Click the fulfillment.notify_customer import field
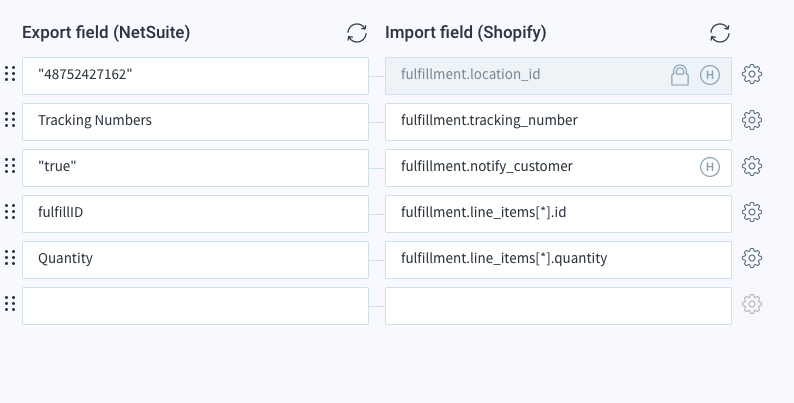794x403 pixels. [559, 168]
